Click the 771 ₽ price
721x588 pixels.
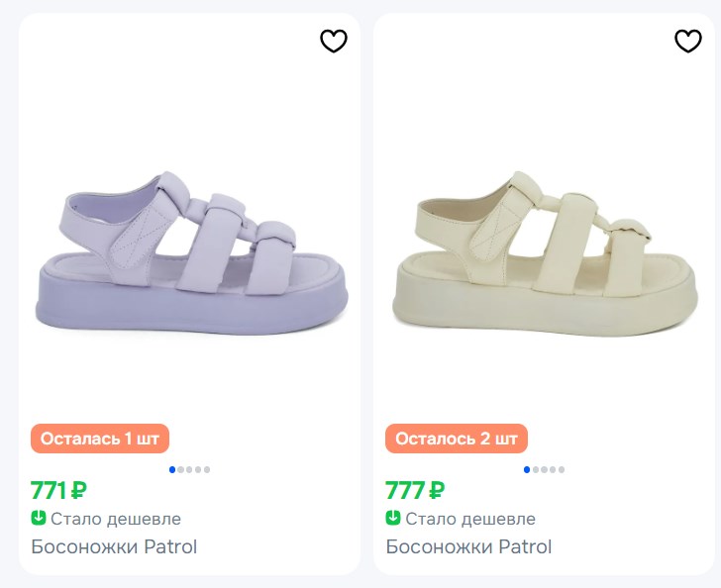click(x=58, y=490)
